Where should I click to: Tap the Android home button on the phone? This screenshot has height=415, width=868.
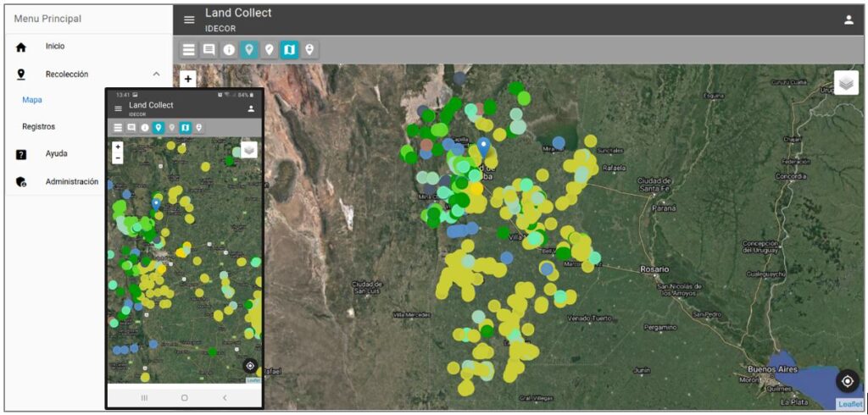point(184,398)
